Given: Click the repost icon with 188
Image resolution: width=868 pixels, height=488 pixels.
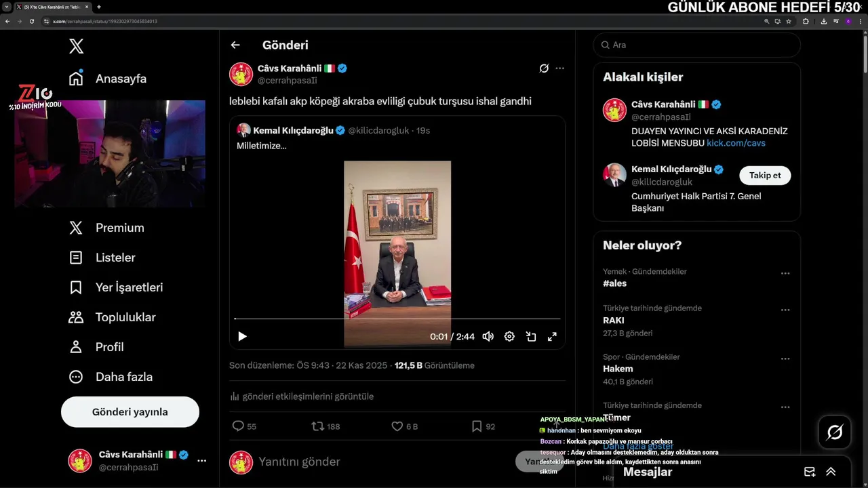Looking at the screenshot, I should point(325,426).
